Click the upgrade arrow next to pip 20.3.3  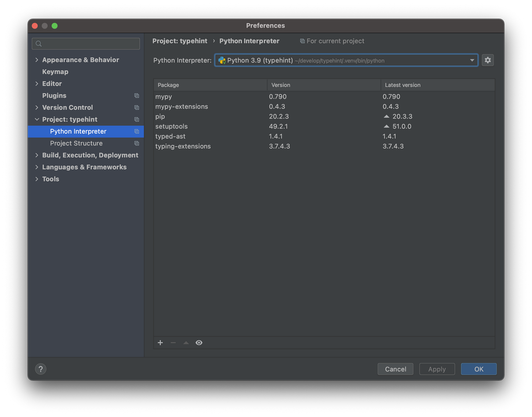click(386, 117)
